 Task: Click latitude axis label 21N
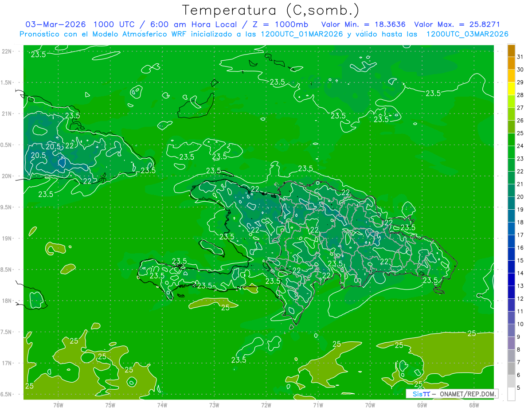[7, 114]
